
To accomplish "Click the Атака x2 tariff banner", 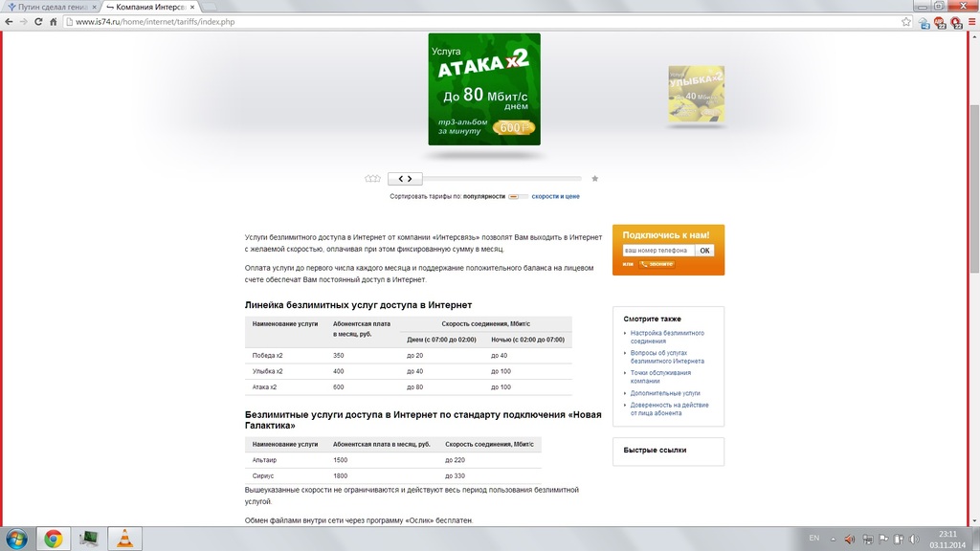I will (484, 89).
